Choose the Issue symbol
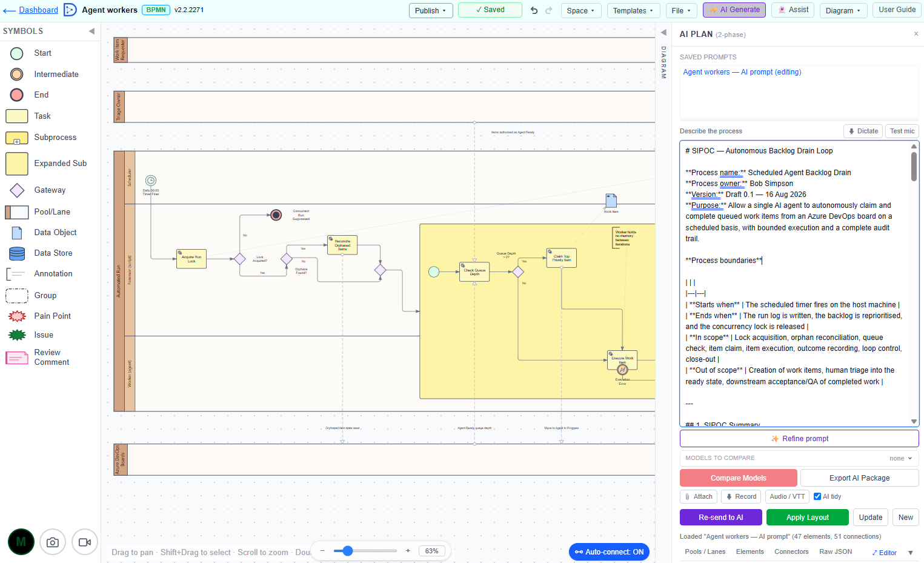924x563 pixels. coord(17,335)
